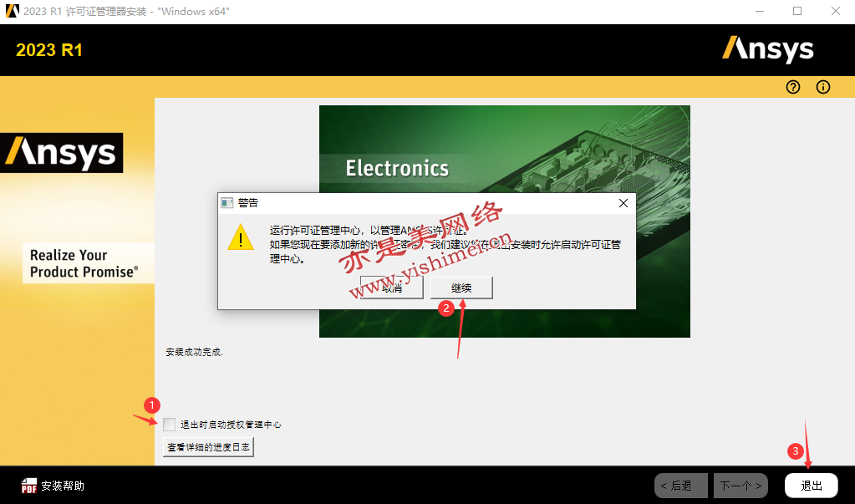Close the 警告 dialog

623,203
